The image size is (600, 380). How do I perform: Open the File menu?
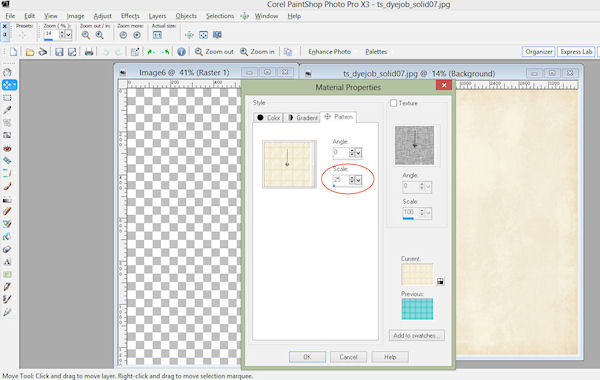click(x=10, y=16)
